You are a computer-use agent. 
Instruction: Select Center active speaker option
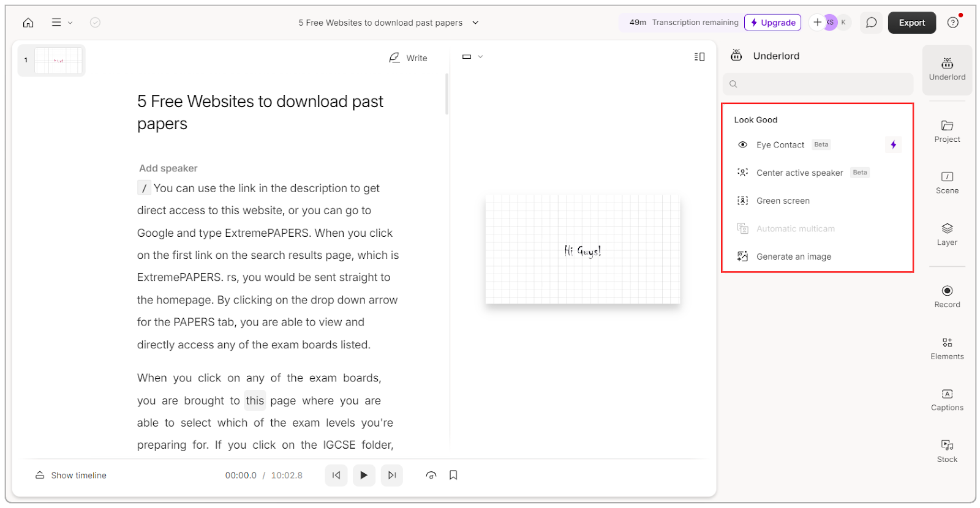(x=818, y=173)
